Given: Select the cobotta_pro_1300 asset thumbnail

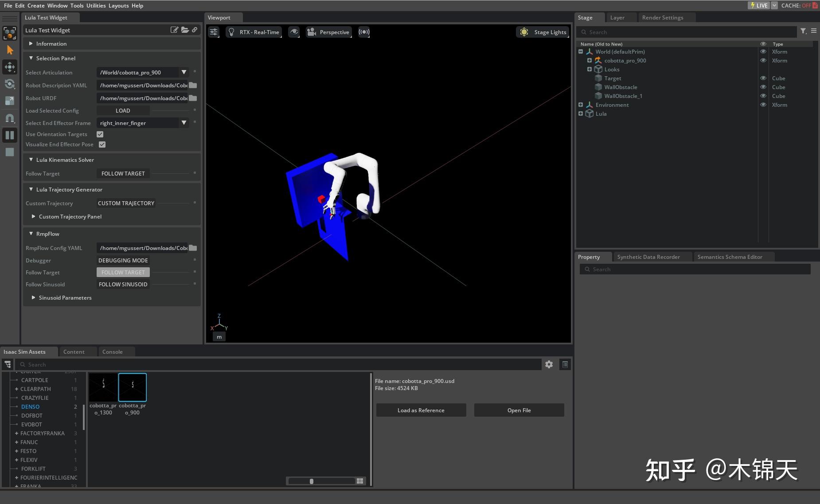Looking at the screenshot, I should click(103, 387).
